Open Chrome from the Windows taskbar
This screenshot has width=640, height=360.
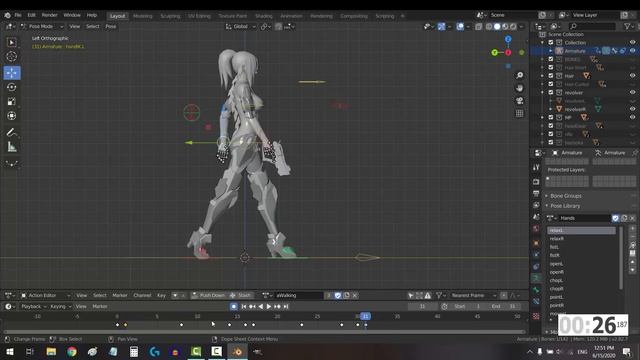(72, 351)
